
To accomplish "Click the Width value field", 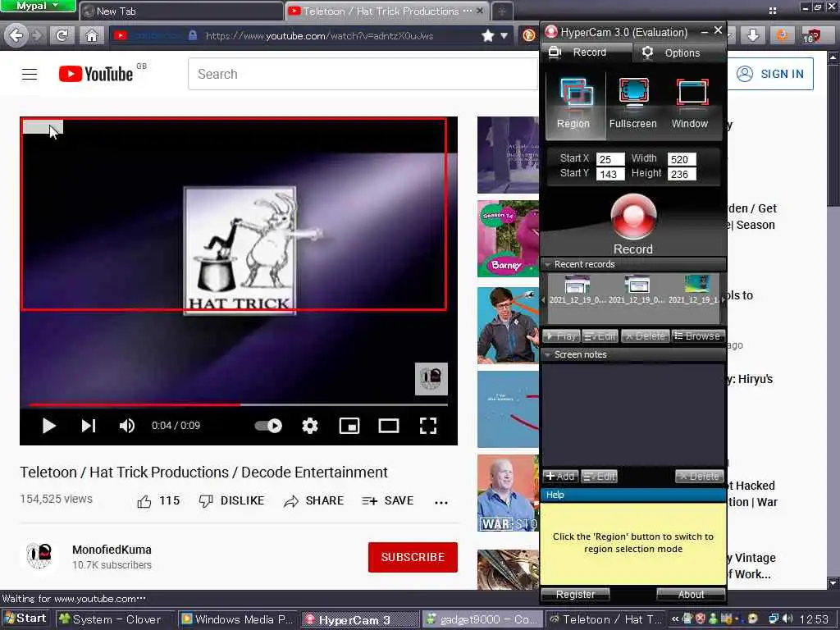I will [x=682, y=159].
